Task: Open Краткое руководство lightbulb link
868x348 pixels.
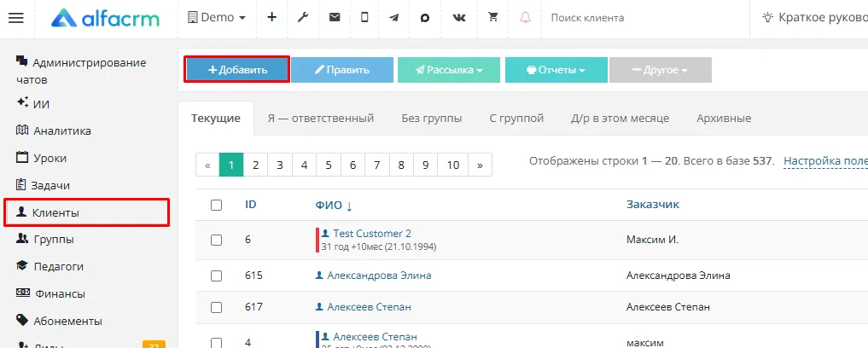Action: (815, 18)
